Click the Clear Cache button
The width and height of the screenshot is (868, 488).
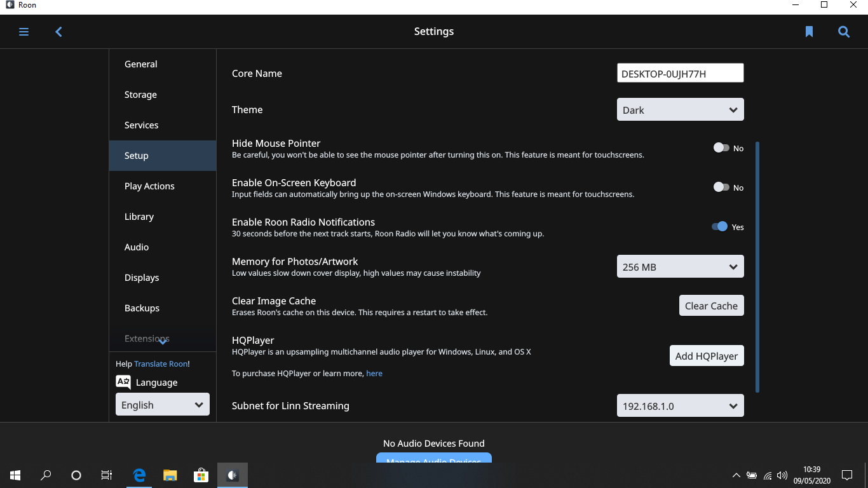point(711,306)
